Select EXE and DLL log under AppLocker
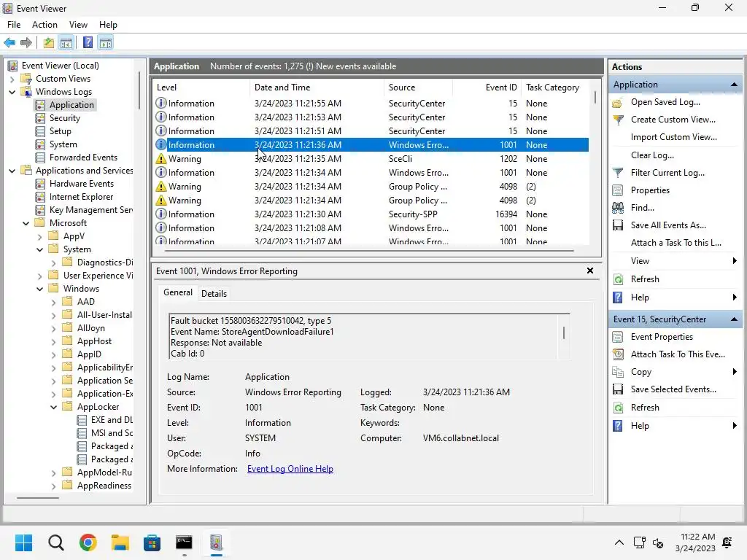 pyautogui.click(x=112, y=420)
